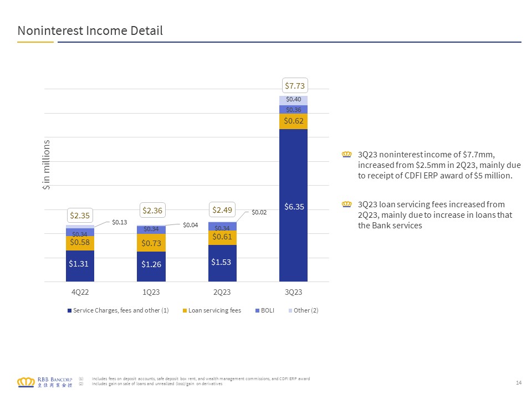Click the 4Q22 axis label
Viewport: 532px width, 399px height.
coord(80,292)
